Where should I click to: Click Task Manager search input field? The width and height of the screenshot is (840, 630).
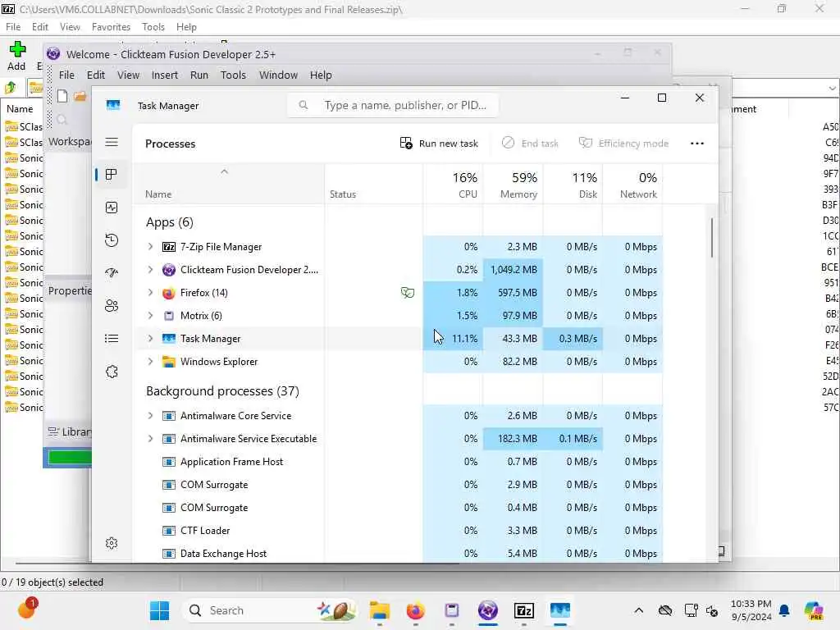(x=393, y=105)
